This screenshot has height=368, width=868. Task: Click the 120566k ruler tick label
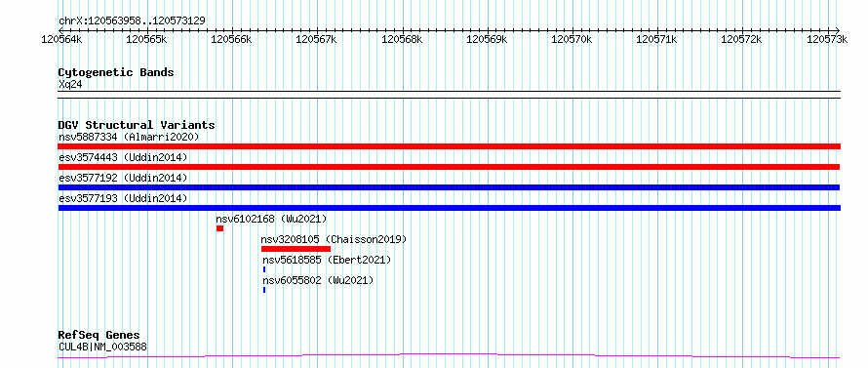point(232,39)
